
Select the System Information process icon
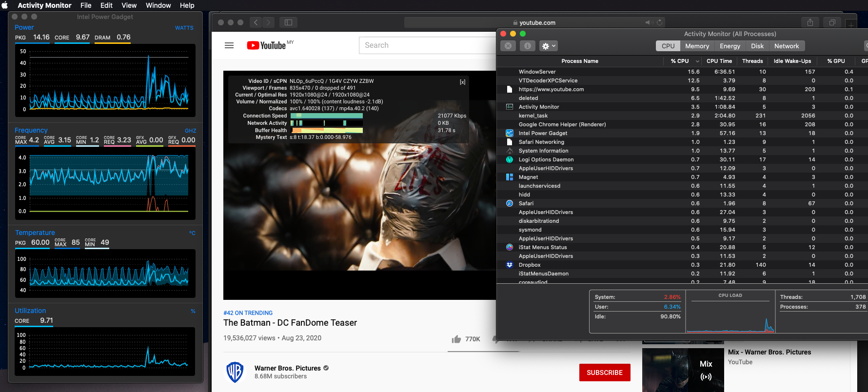click(510, 151)
